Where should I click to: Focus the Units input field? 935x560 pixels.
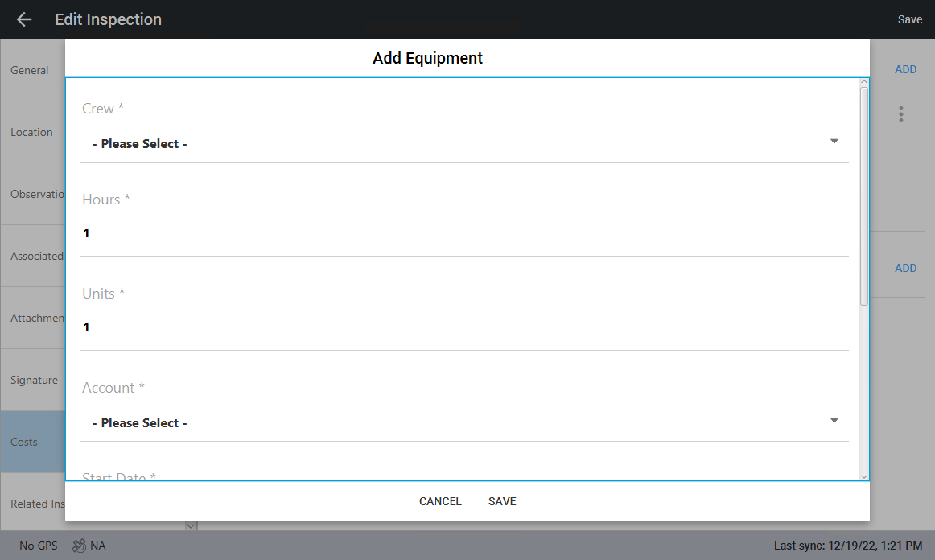click(463, 327)
